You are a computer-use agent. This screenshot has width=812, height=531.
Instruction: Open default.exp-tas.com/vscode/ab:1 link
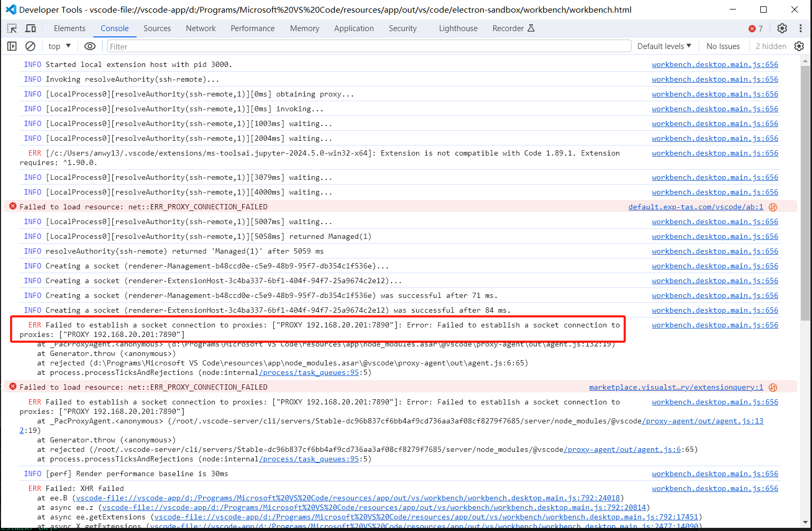(695, 207)
